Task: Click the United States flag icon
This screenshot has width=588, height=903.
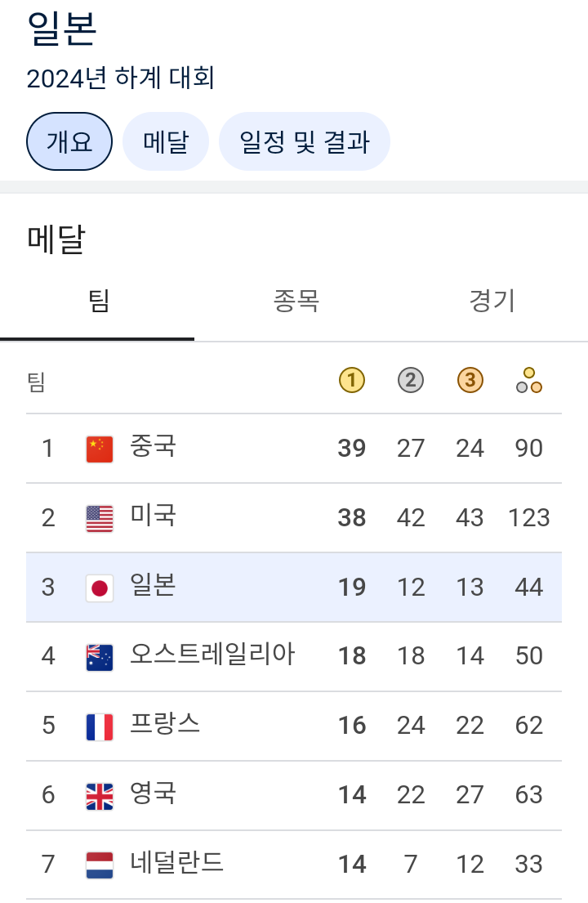Action: click(x=100, y=518)
